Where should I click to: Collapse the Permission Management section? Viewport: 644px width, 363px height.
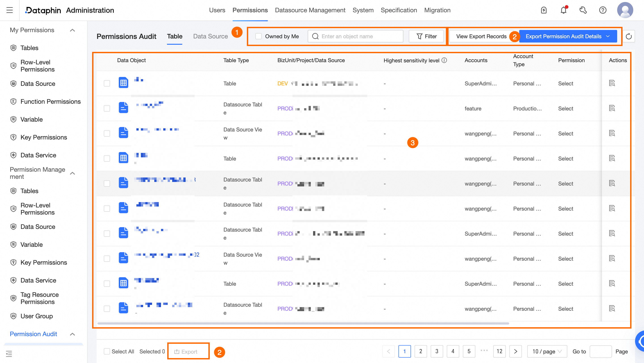72,173
